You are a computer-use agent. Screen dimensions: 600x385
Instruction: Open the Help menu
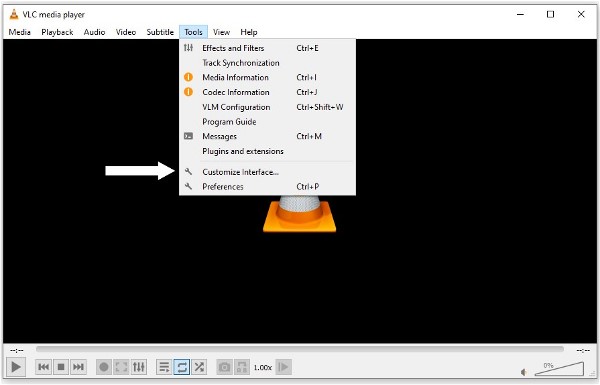coord(249,32)
